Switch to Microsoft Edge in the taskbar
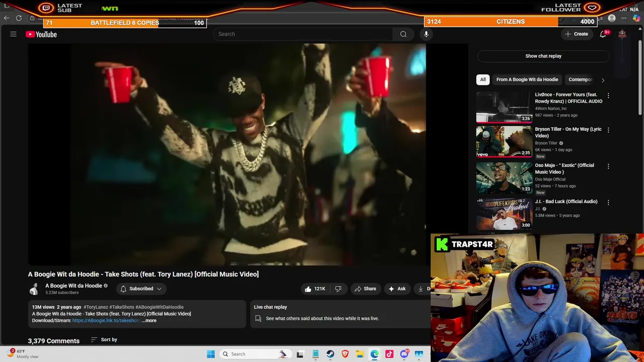The height and width of the screenshot is (362, 644). click(374, 354)
